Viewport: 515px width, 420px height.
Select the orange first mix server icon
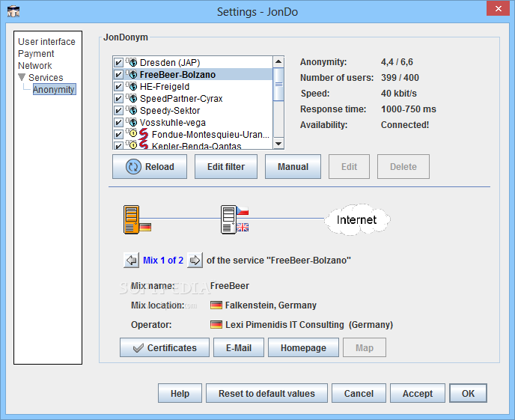(x=132, y=219)
